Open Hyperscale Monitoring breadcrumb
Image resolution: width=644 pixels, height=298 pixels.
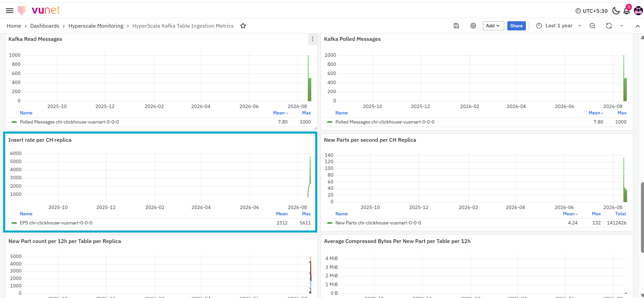(x=96, y=26)
